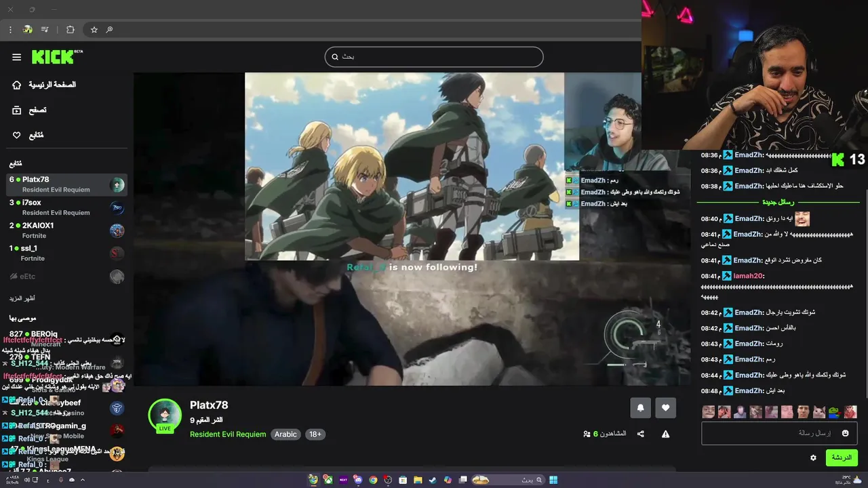Open File Explorer from the taskbar
Screen dimensions: 868x488
pyautogui.click(x=418, y=480)
